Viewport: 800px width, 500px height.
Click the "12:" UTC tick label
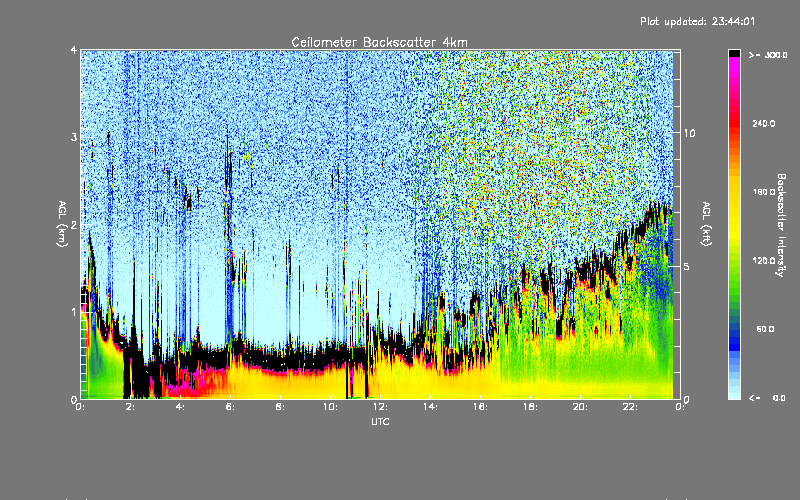(381, 407)
